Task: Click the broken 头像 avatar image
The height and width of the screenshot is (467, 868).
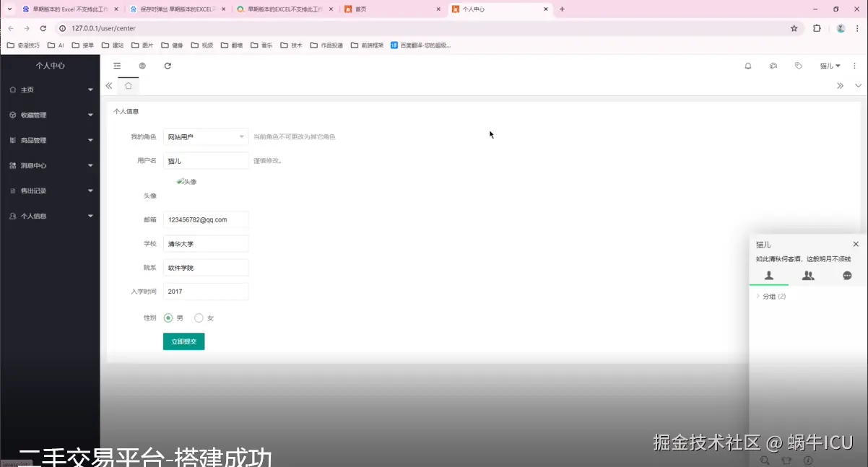Action: click(187, 182)
